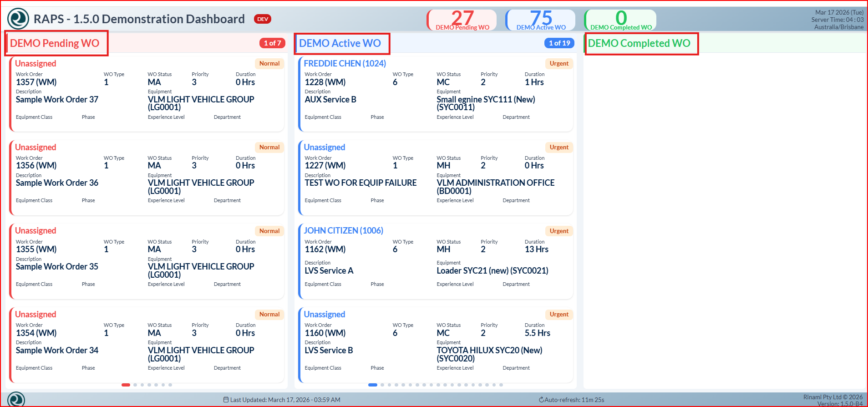Image resolution: width=868 pixels, height=407 pixels.
Task: Open the 75 DEMO Active WO counter tile
Action: tap(541, 20)
